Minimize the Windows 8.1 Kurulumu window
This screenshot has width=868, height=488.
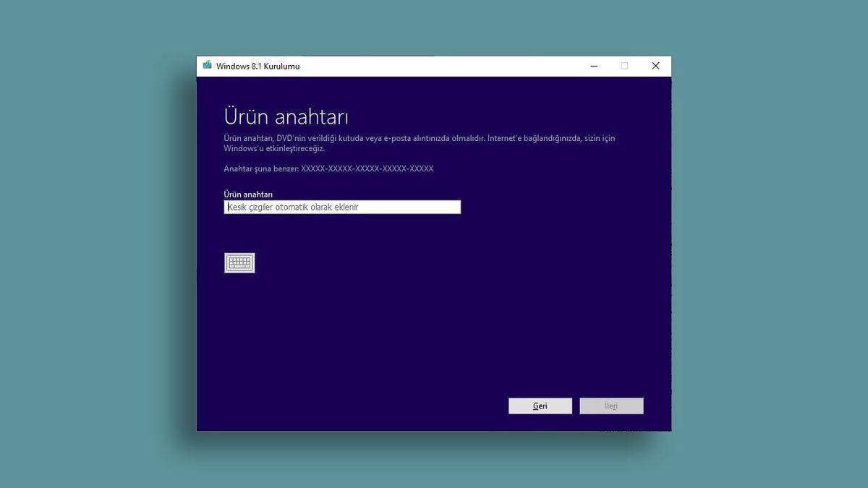pos(593,66)
